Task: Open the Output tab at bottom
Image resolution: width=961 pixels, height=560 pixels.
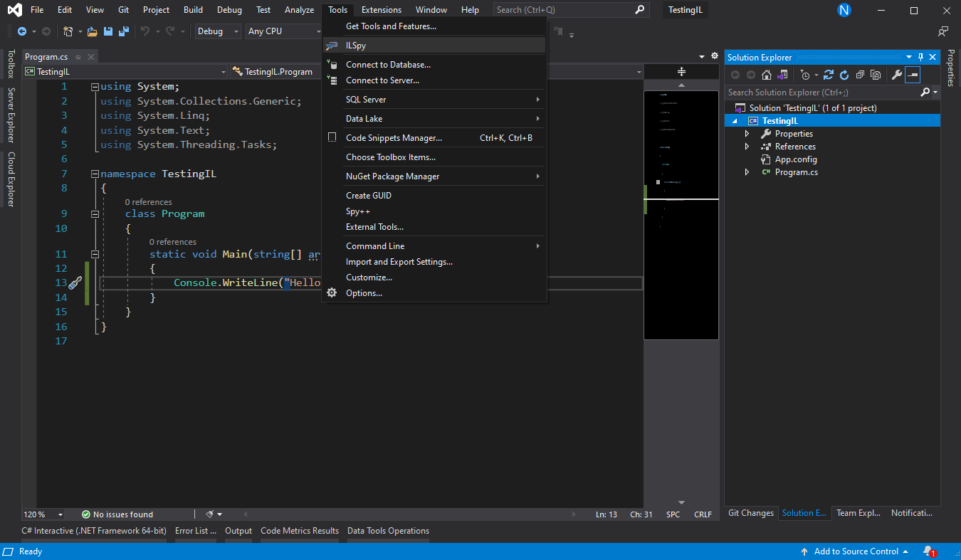Action: tap(238, 531)
